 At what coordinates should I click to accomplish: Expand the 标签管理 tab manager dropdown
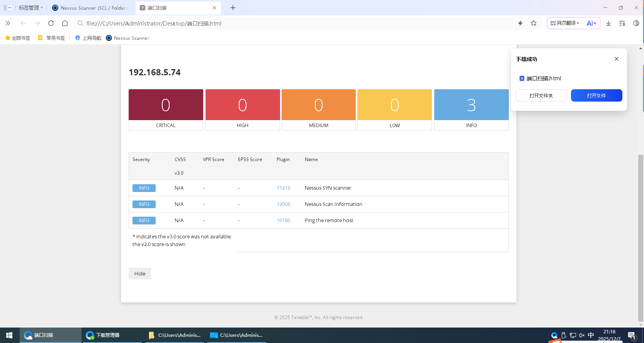click(31, 8)
